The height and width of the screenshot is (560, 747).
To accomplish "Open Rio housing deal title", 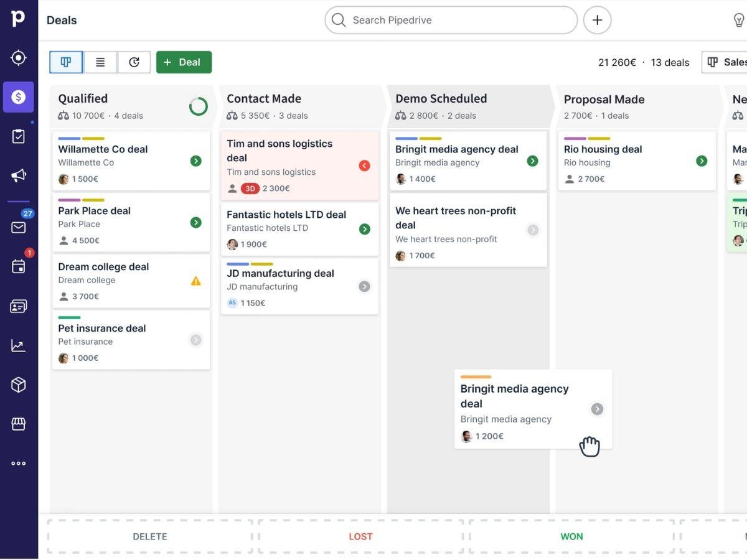I will pos(603,149).
